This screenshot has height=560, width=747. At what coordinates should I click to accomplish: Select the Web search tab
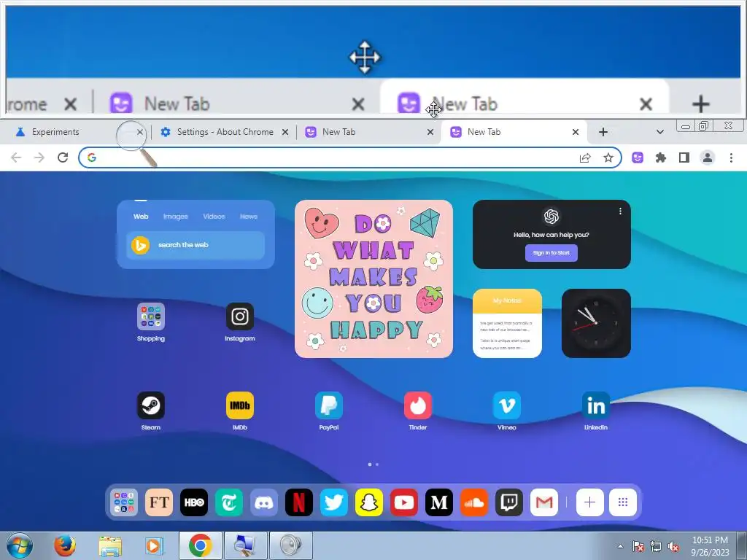(141, 216)
